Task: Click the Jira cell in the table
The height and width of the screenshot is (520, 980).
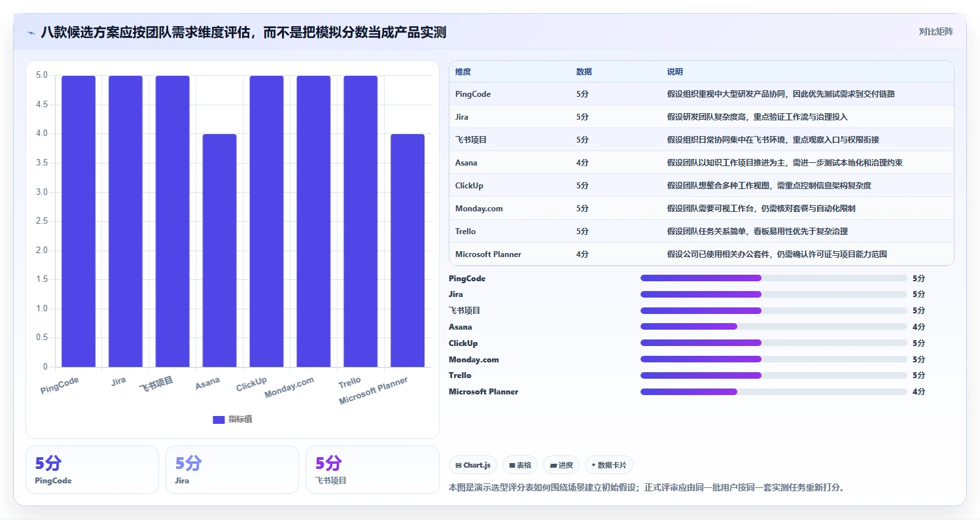Action: coord(462,117)
